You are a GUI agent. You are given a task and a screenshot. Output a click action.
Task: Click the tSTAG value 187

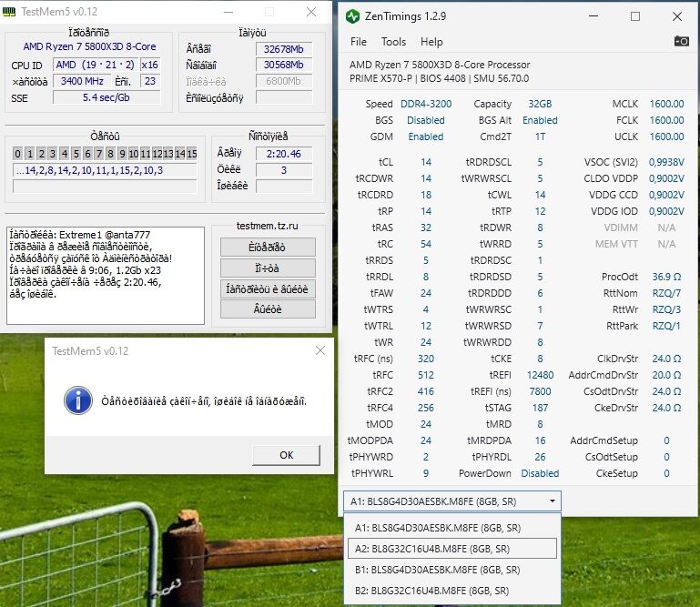tap(540, 408)
